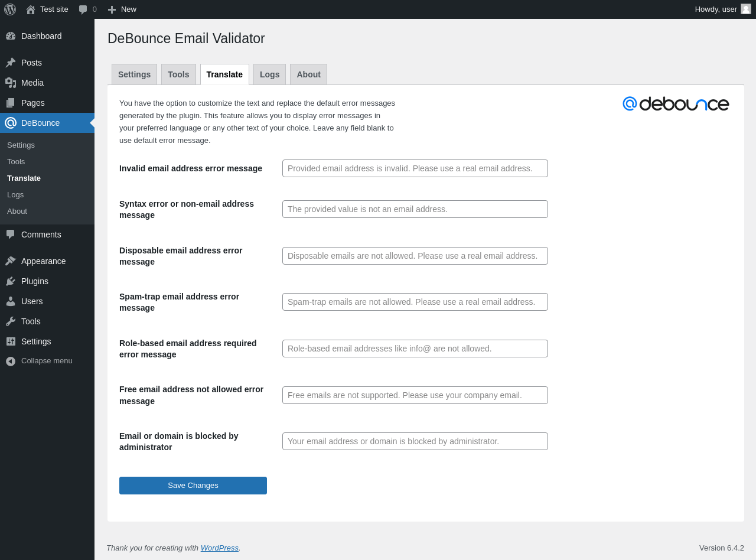The image size is (756, 560).
Task: Open the Howdy user account menu
Action: [x=722, y=9]
